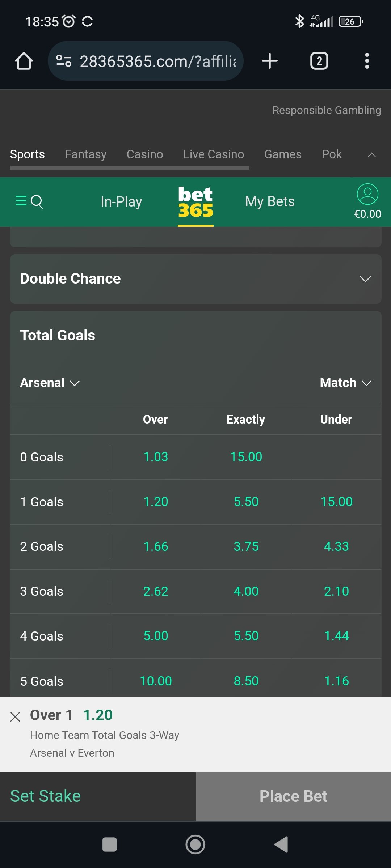This screenshot has width=391, height=868.
Task: Expand the Double Chance market
Action: [195, 279]
